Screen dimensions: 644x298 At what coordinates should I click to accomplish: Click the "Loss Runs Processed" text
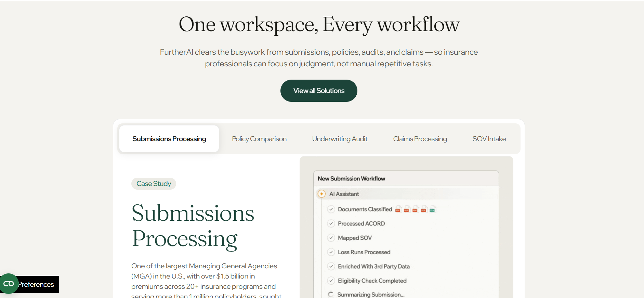pyautogui.click(x=364, y=252)
